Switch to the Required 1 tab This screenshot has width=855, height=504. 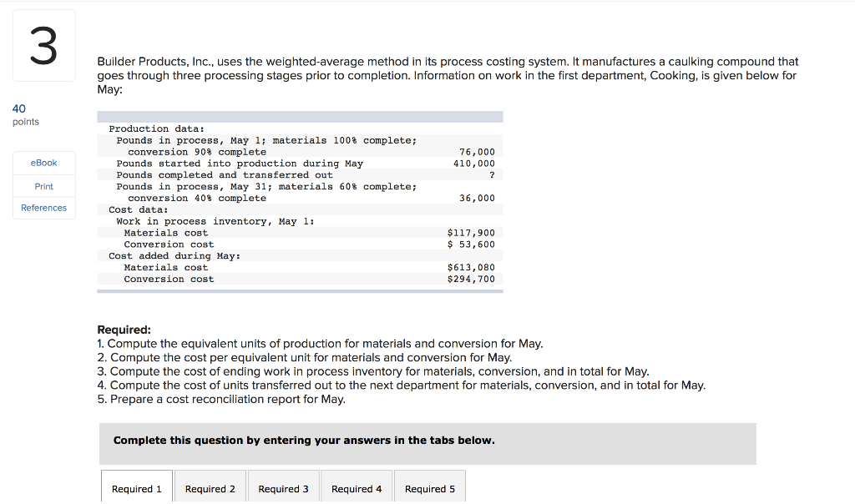(136, 488)
